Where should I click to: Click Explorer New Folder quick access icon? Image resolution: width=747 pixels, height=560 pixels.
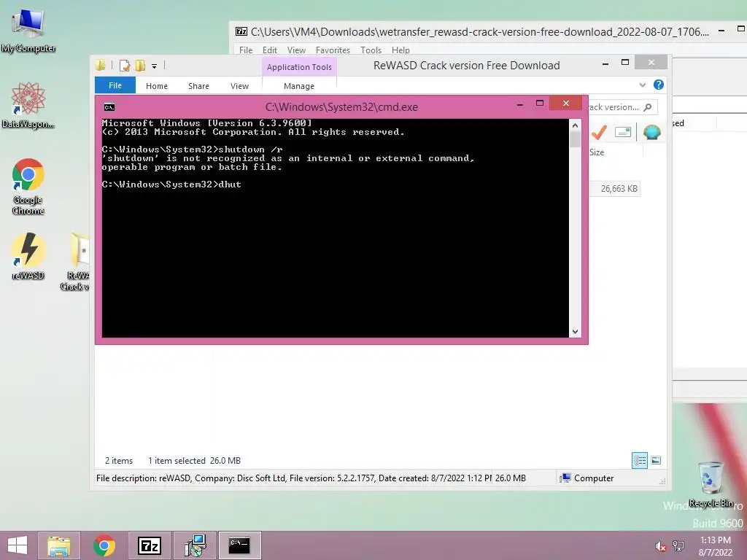pyautogui.click(x=140, y=66)
